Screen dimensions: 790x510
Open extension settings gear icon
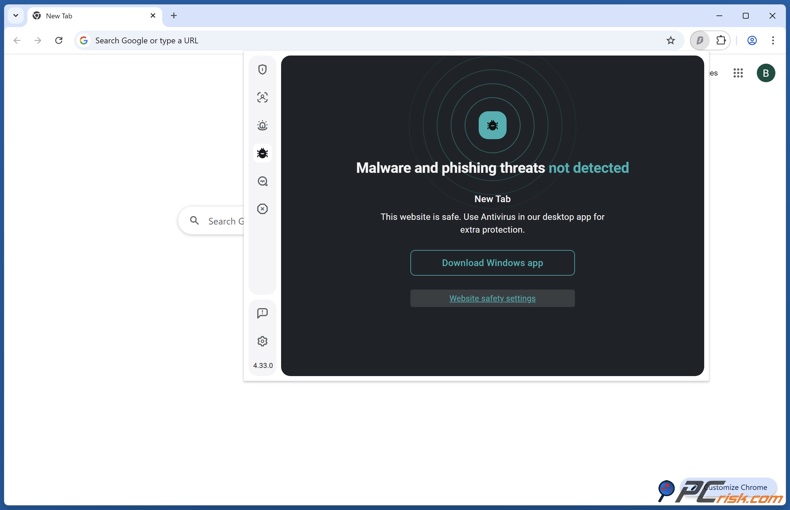[262, 341]
